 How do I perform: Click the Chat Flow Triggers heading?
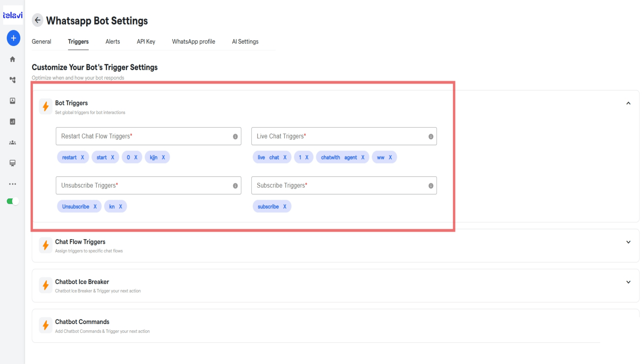pos(80,242)
